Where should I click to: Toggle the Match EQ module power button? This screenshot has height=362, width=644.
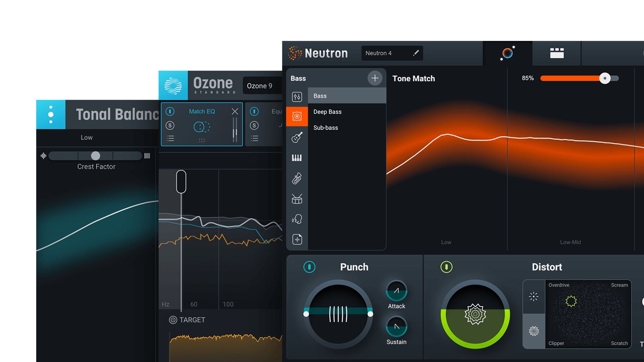pos(170,111)
